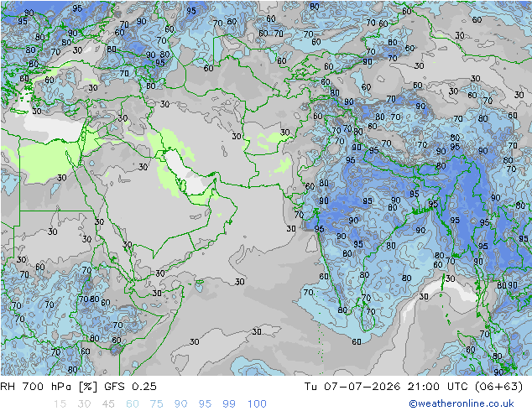Pick the legend value 45
Image resolution: width=532 pixels, height=411 pixels.
tap(108, 403)
